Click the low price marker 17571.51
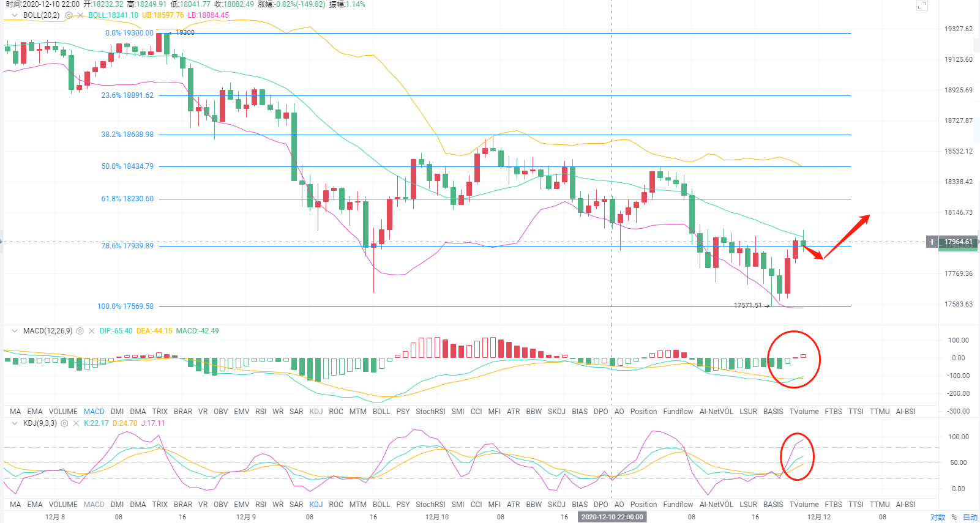 748,305
